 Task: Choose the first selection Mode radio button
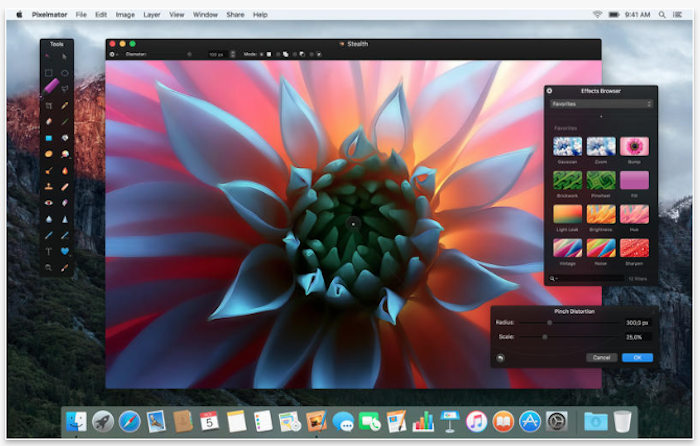(262, 54)
